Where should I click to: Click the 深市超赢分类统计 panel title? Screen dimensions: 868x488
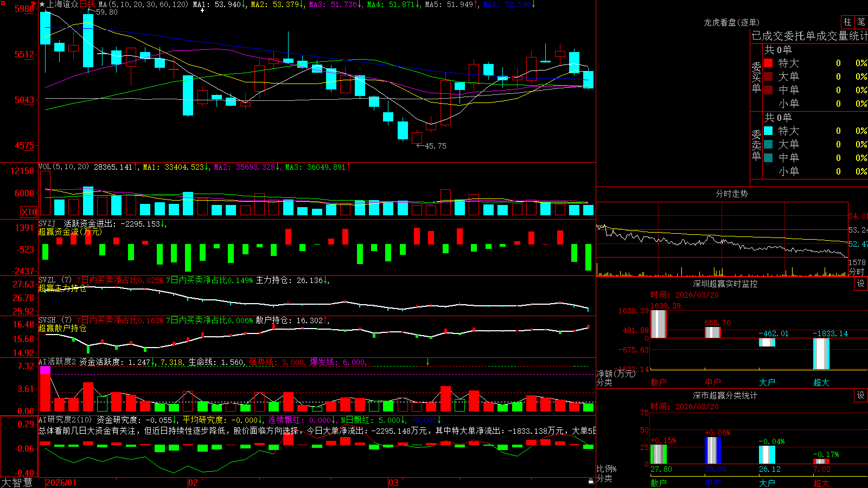[725, 395]
